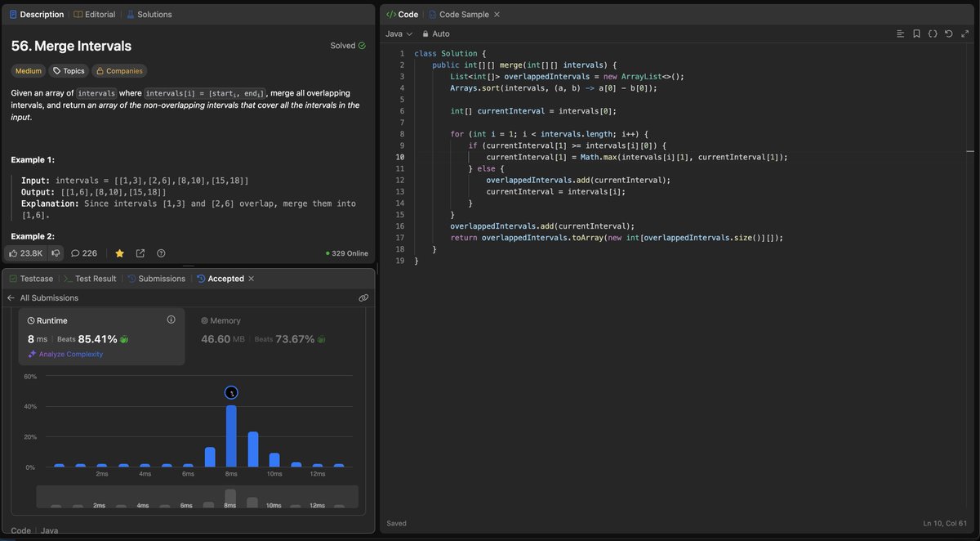The image size is (980, 541).
Task: Click the 73.67% memory beats value
Action: click(295, 338)
